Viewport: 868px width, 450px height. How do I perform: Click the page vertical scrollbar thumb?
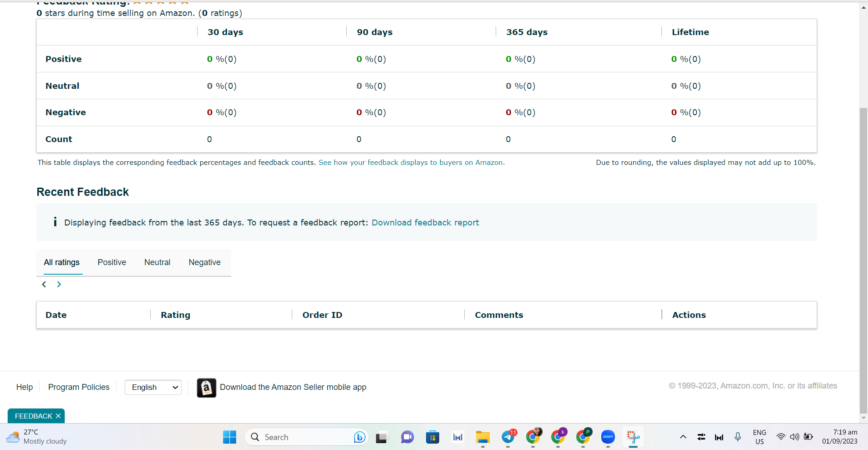pyautogui.click(x=863, y=260)
